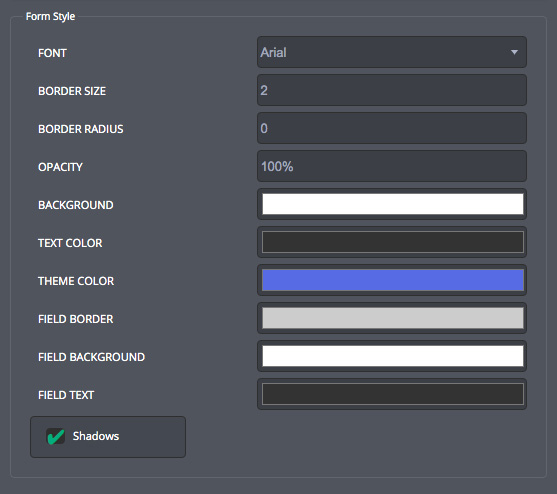Open the blue Theme Color swatch
This screenshot has height=494, width=557.
[393, 280]
